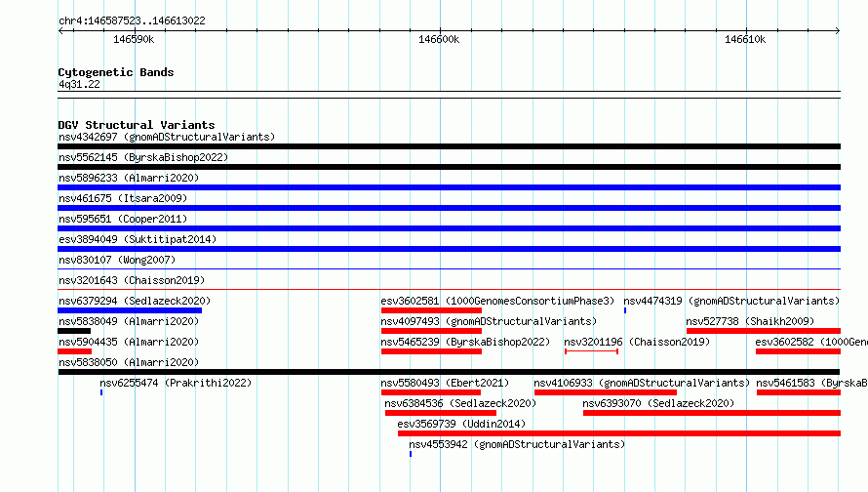
Task: Select the red bar under nsv4097493
Action: [x=431, y=331]
